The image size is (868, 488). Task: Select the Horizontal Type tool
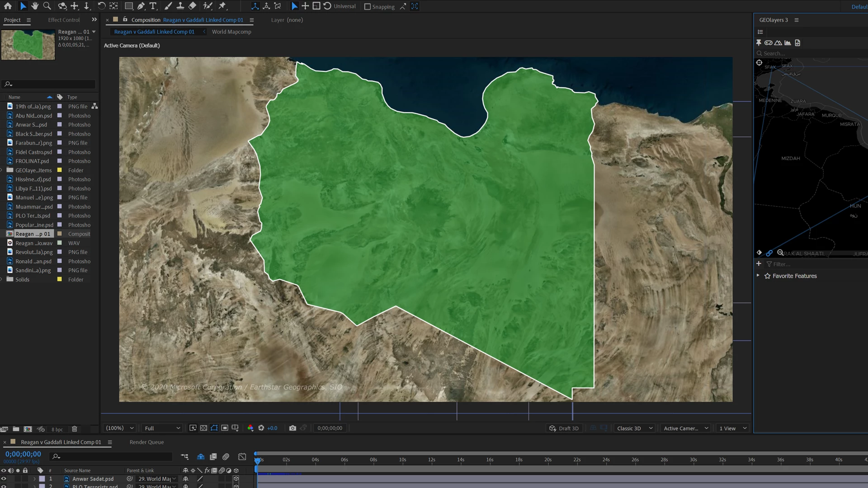153,6
